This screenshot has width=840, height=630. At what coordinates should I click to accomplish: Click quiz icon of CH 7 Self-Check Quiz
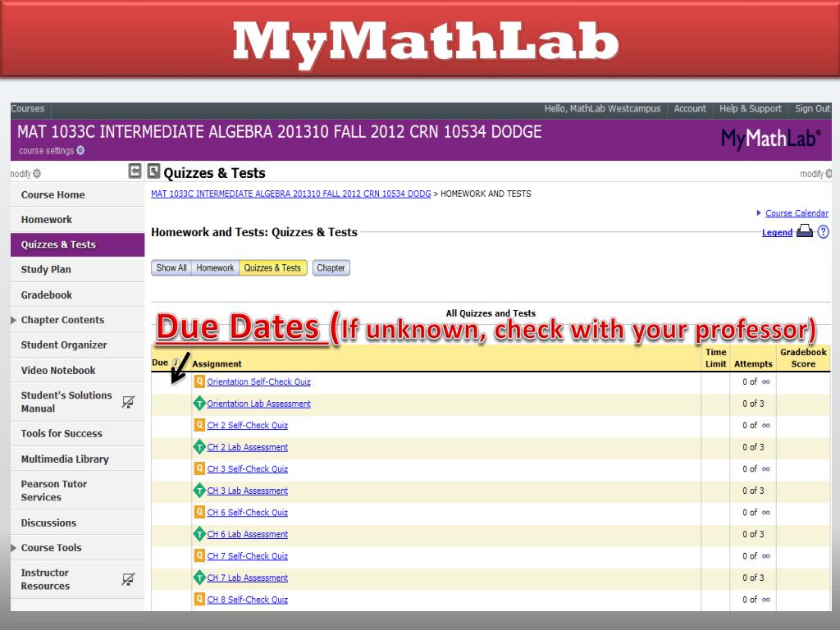pyautogui.click(x=199, y=556)
